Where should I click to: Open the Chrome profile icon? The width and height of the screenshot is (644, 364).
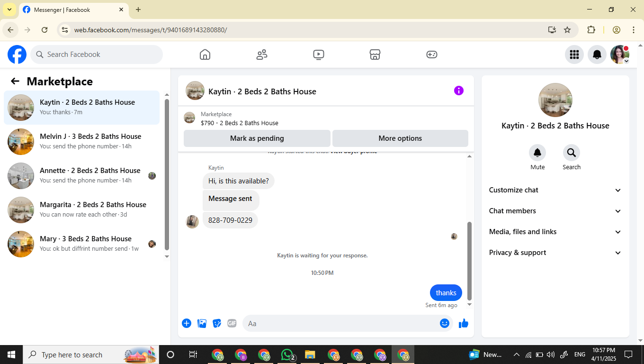(617, 30)
